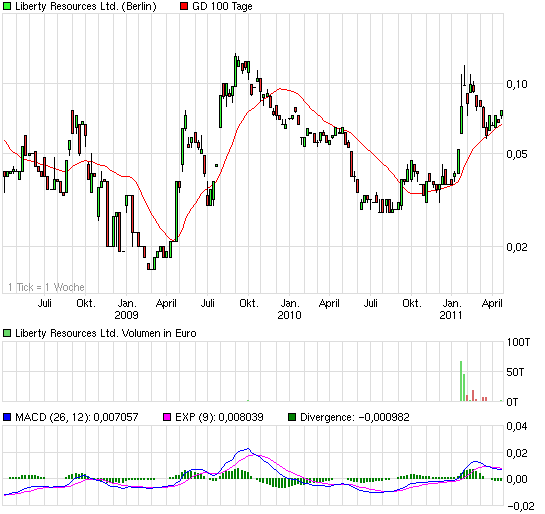
Task: Click the 'Divergence: -0,000982' readout
Action: click(355, 417)
